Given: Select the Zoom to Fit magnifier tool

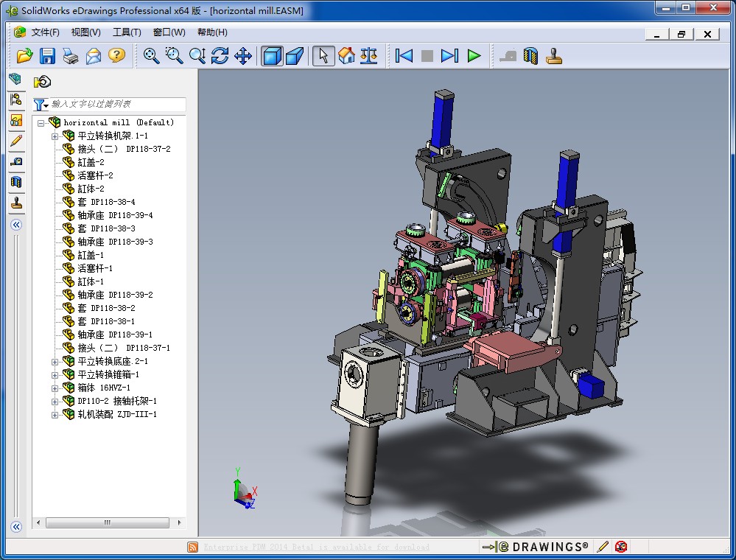Looking at the screenshot, I should click(152, 56).
